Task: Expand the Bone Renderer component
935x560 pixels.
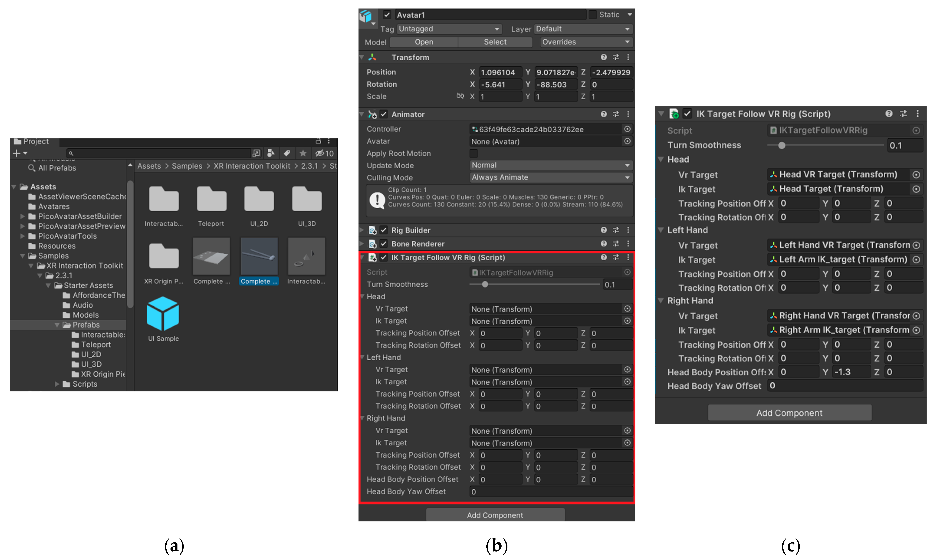Action: pos(362,244)
